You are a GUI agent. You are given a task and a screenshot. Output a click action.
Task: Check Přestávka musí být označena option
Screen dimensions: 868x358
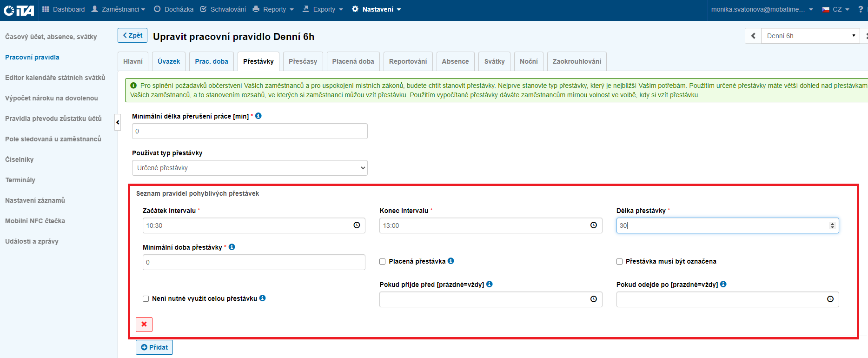(619, 262)
